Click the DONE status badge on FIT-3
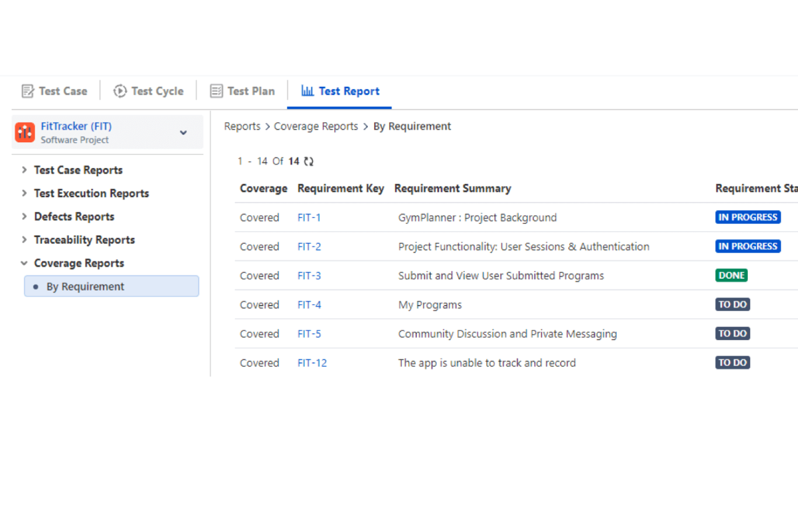The width and height of the screenshot is (798, 532). 731,275
